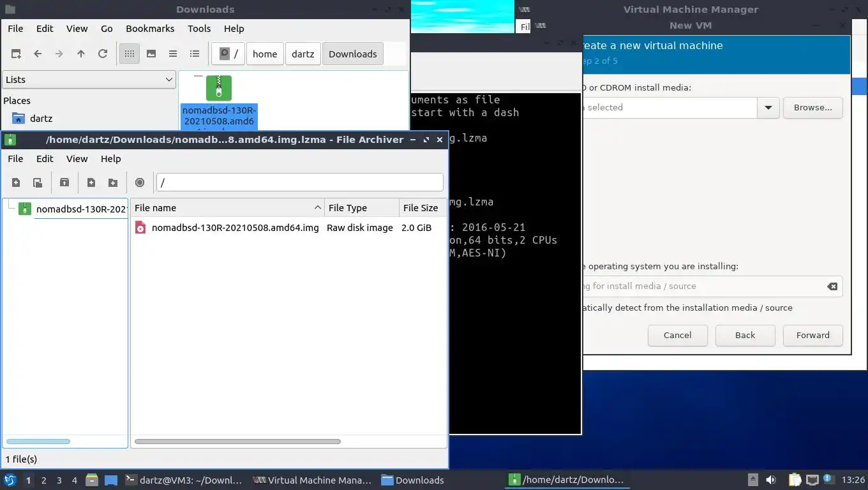Click the 2.0 GiB file size cell

point(416,228)
